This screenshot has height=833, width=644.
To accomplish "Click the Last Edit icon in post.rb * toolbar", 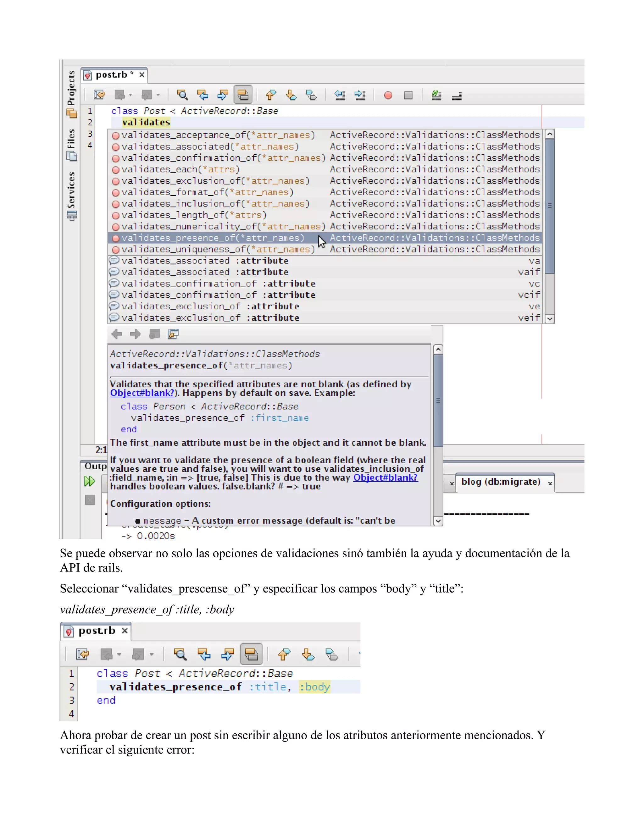I will pos(99,95).
